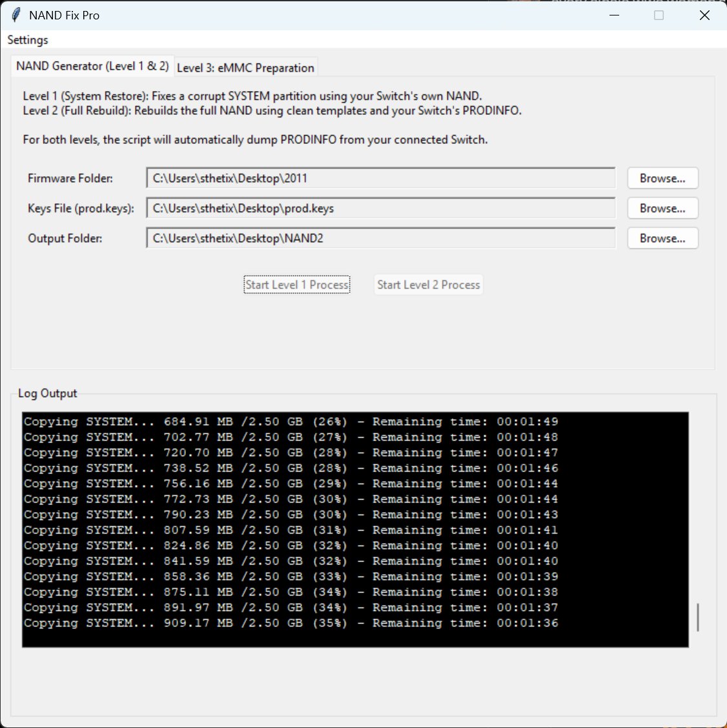Click the Keys File (prod.keys) path field

click(381, 208)
